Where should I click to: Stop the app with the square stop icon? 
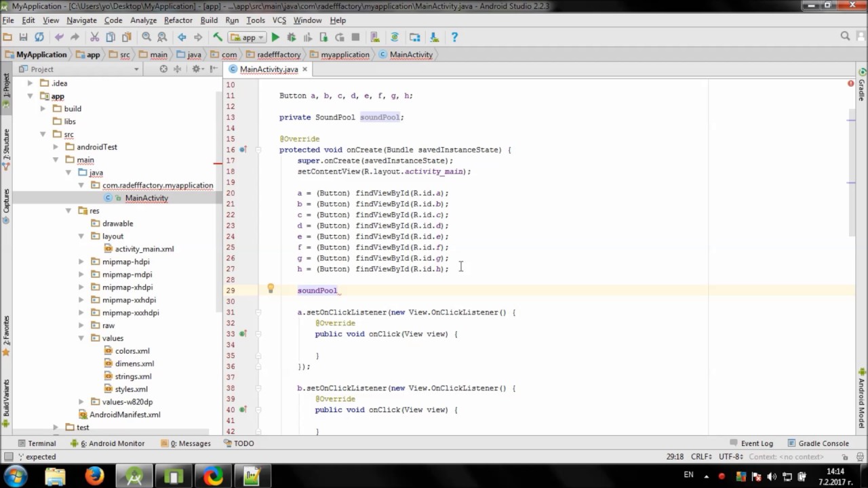click(355, 37)
